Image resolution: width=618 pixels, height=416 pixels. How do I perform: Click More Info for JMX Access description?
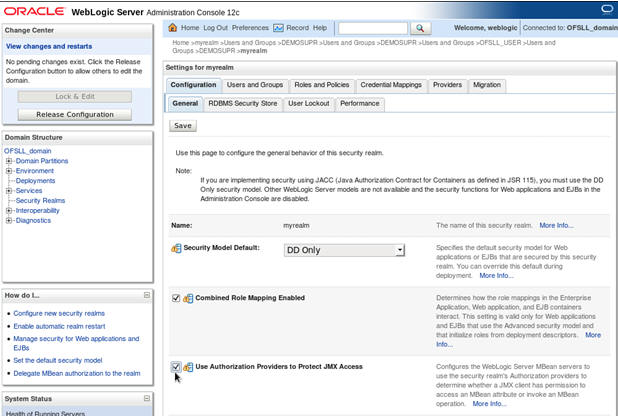(489, 404)
